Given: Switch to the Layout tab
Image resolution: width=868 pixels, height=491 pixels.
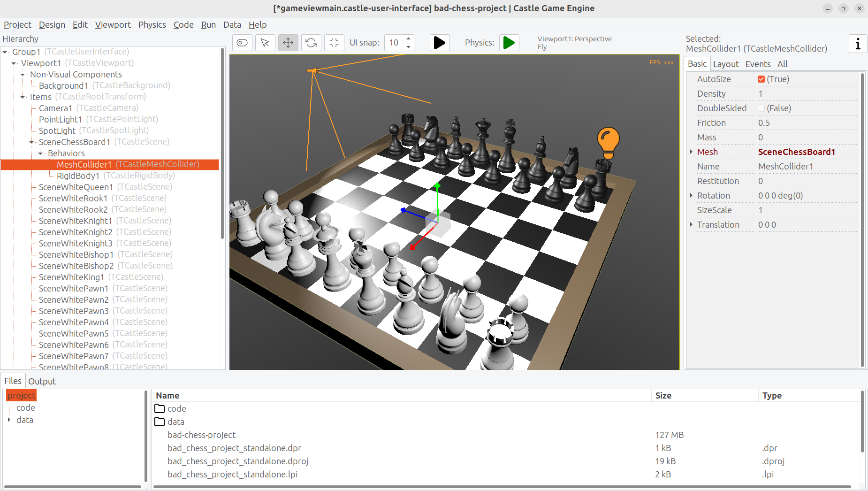Looking at the screenshot, I should 726,64.
